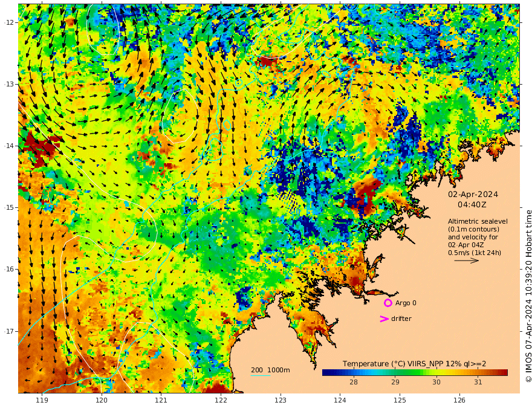Click latitude label -15 on axis
The height and width of the screenshot is (411, 532).
point(8,207)
